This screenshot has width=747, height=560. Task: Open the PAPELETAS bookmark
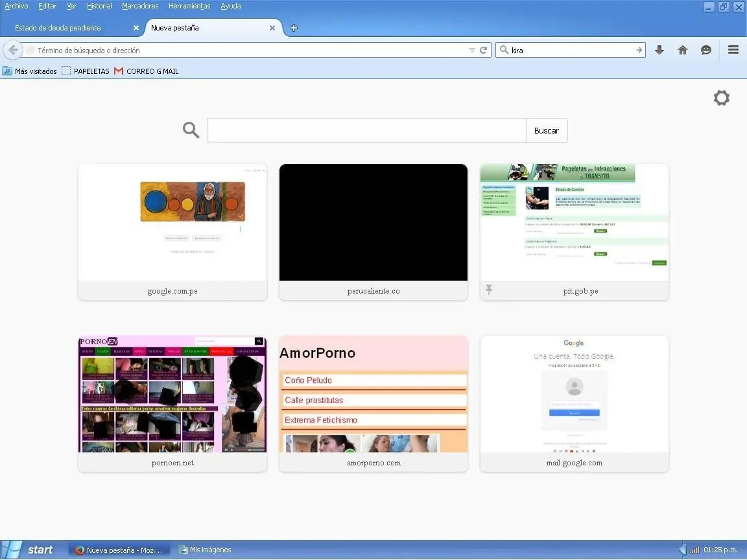(86, 71)
